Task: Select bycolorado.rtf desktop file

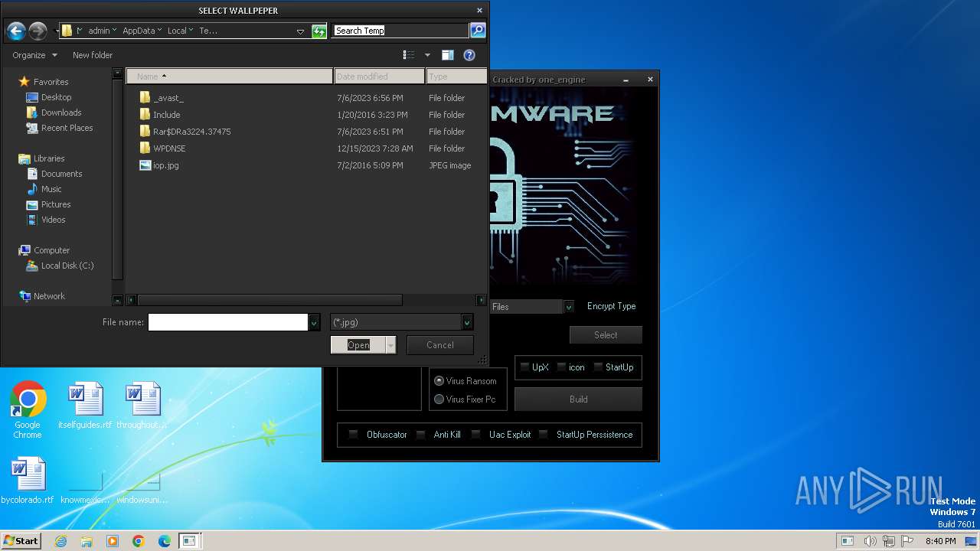Action: coord(28,481)
